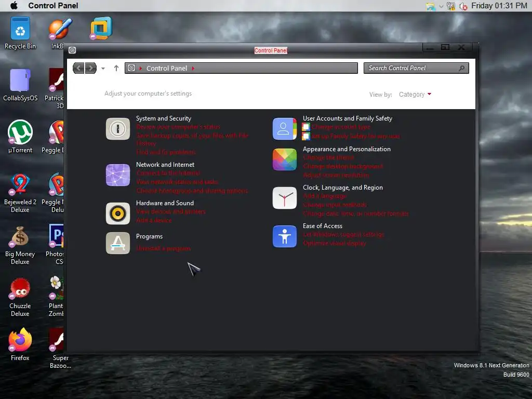Screen dimensions: 532x399
Task: Click the folder tray icon in the menu bar
Action: pos(431,6)
